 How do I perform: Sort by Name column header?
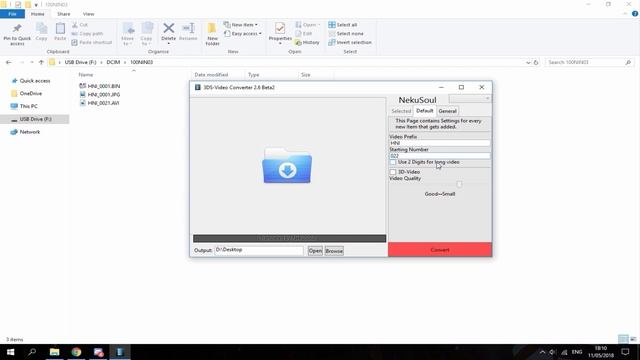coord(86,75)
